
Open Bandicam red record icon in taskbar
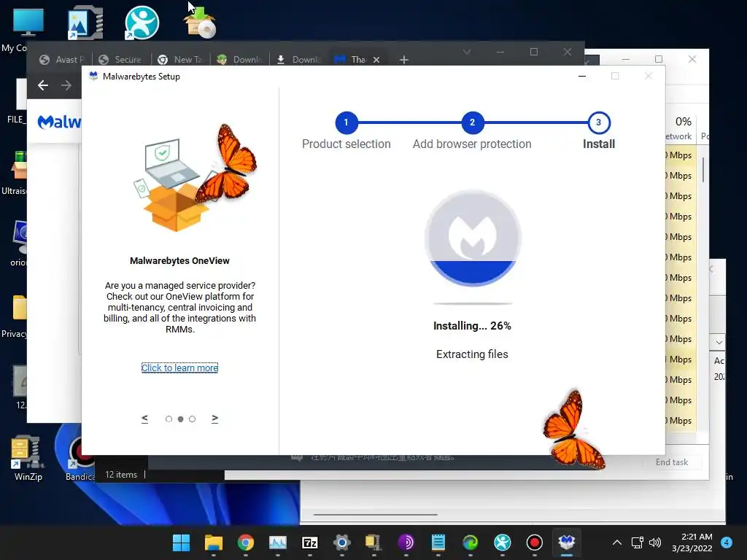click(535, 542)
